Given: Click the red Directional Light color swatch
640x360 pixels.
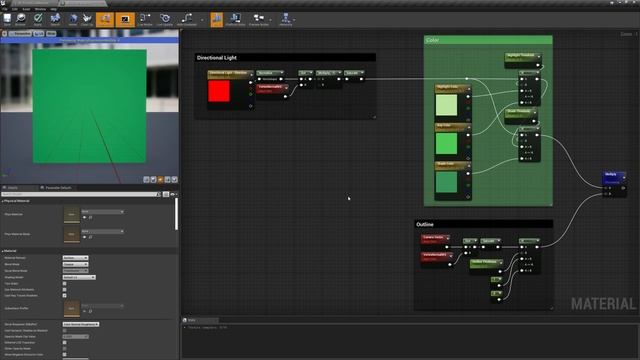Looking at the screenshot, I should point(219,91).
